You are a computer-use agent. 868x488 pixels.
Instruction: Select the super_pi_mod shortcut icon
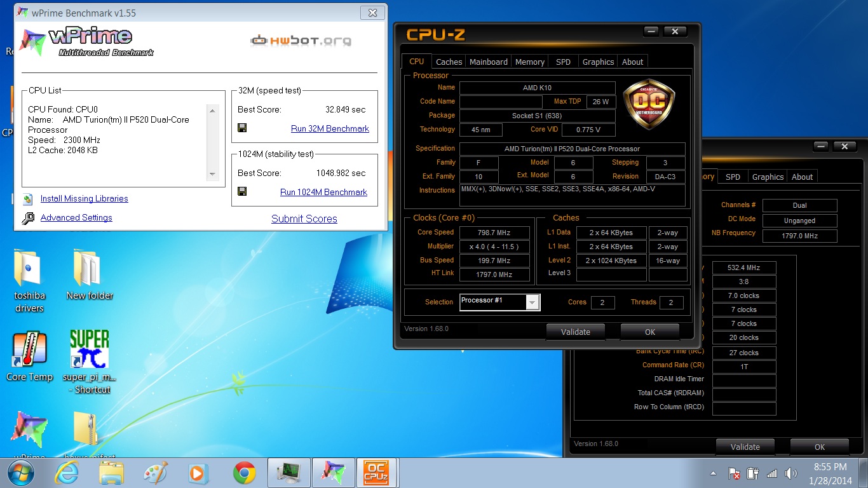tap(90, 362)
